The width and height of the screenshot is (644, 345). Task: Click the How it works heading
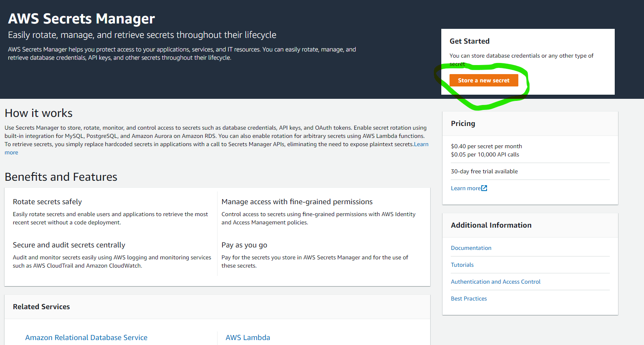click(x=38, y=112)
